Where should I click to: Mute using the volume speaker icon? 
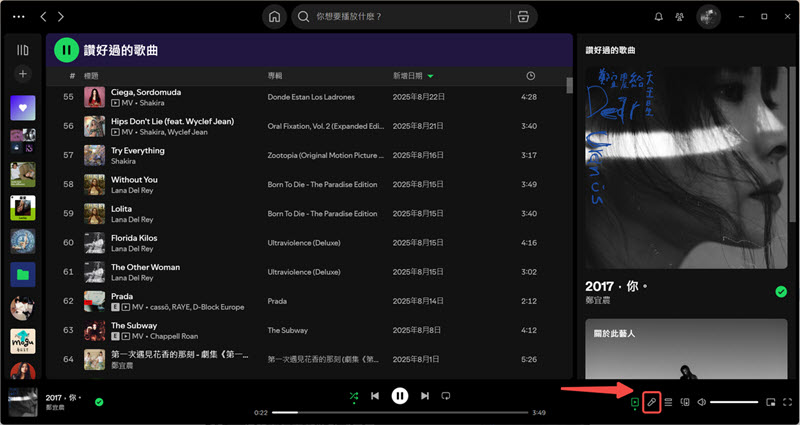click(x=702, y=402)
